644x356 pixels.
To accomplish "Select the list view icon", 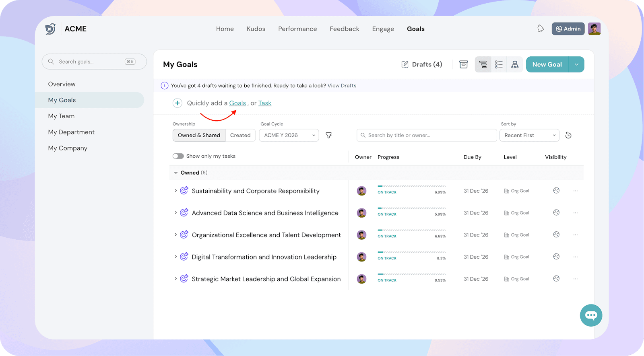I will coord(499,64).
